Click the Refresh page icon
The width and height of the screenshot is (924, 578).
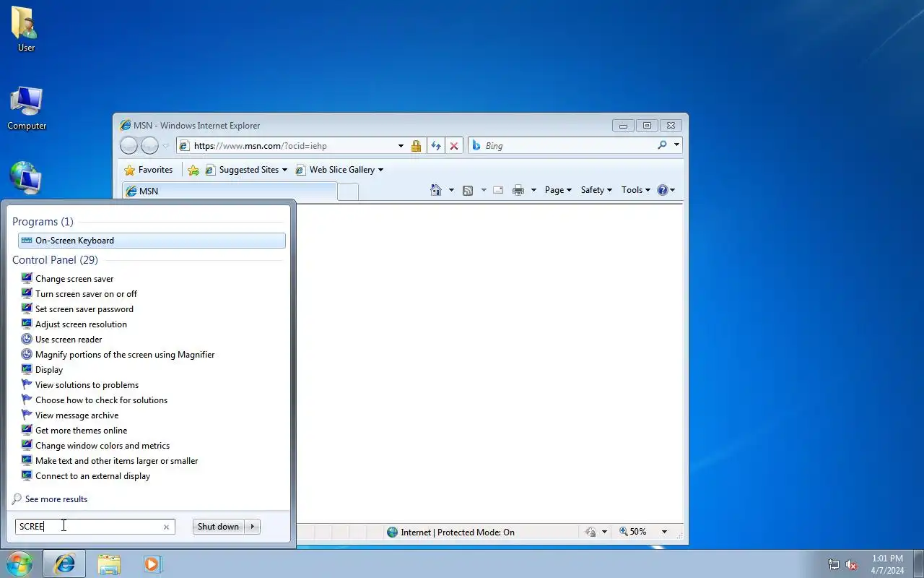point(436,146)
